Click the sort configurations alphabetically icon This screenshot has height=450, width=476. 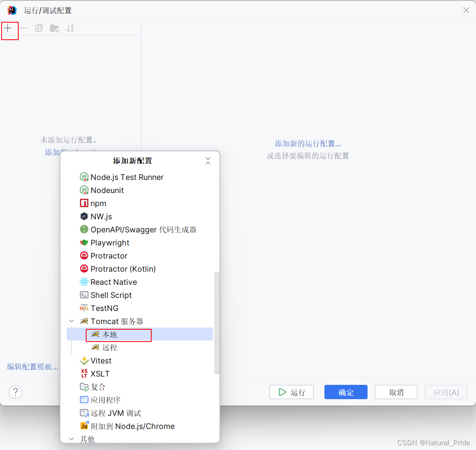[70, 28]
